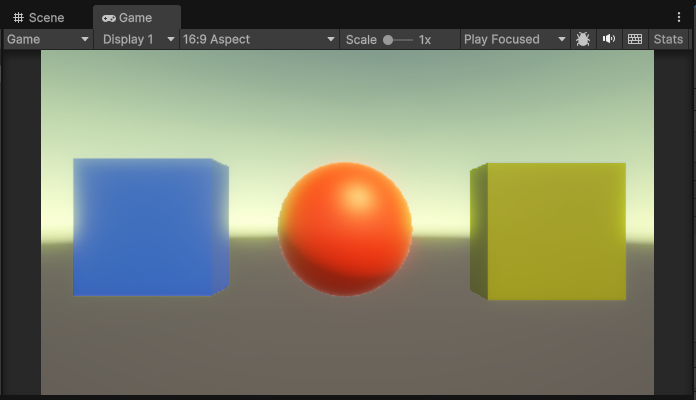Screen dimensions: 696x400
Task: Open the 16:9 Aspect ratio dropdown
Action: pyautogui.click(x=259, y=39)
